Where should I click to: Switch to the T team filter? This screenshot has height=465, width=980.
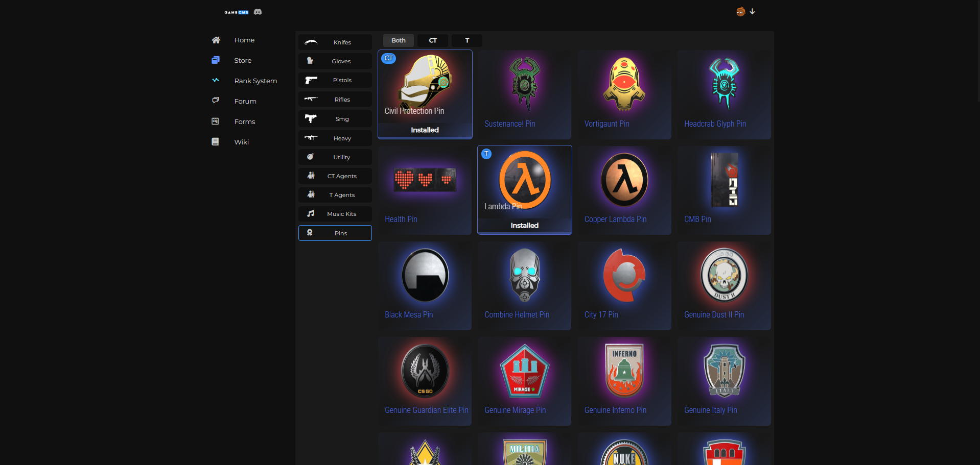(467, 40)
